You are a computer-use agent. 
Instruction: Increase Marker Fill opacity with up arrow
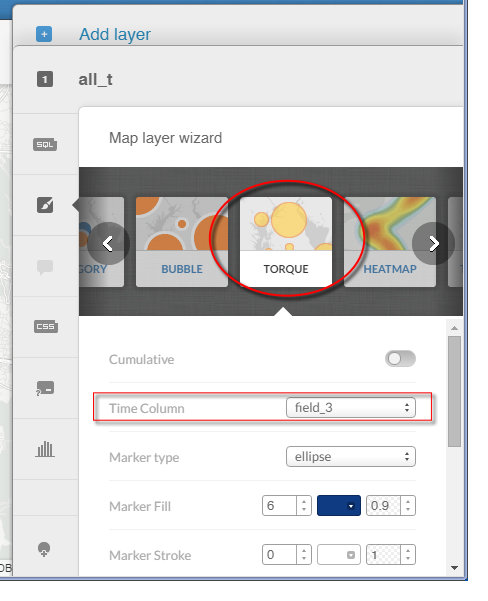point(408,501)
